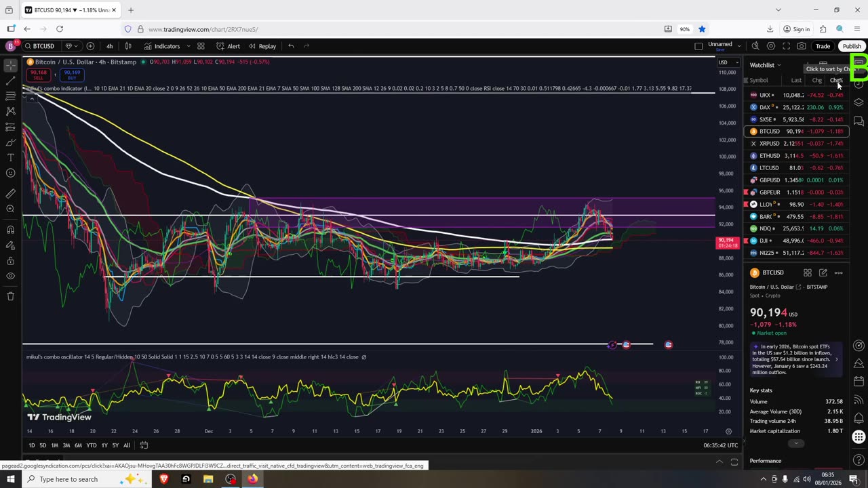Screen dimensions: 868x488
Task: Click the red SELL price button
Action: [x=38, y=74]
